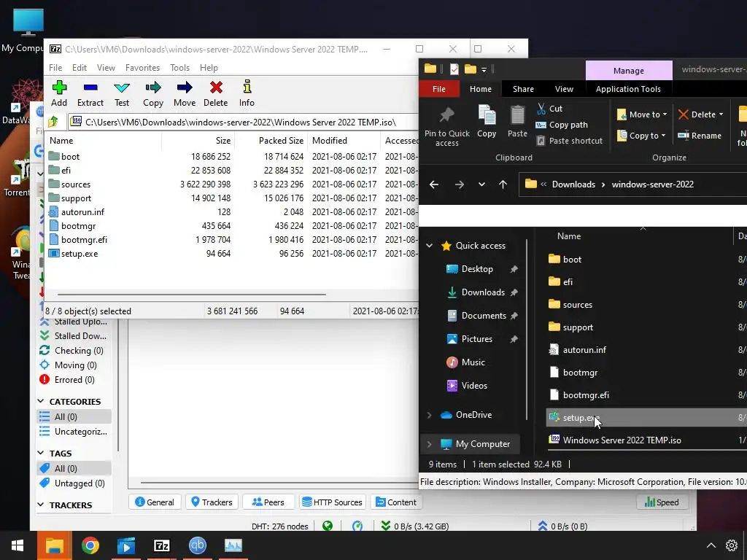The width and height of the screenshot is (747, 560).
Task: Open File Explorer from the taskbar
Action: pyautogui.click(x=54, y=545)
